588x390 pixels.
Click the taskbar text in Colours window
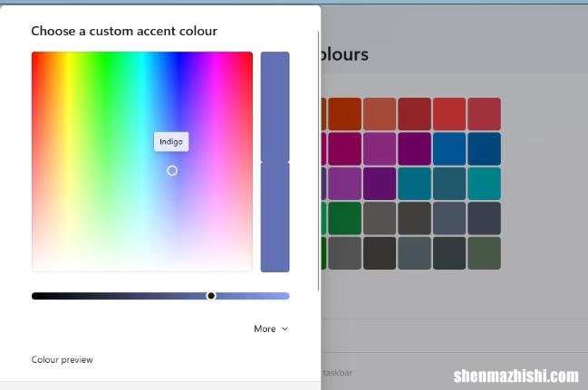point(338,373)
